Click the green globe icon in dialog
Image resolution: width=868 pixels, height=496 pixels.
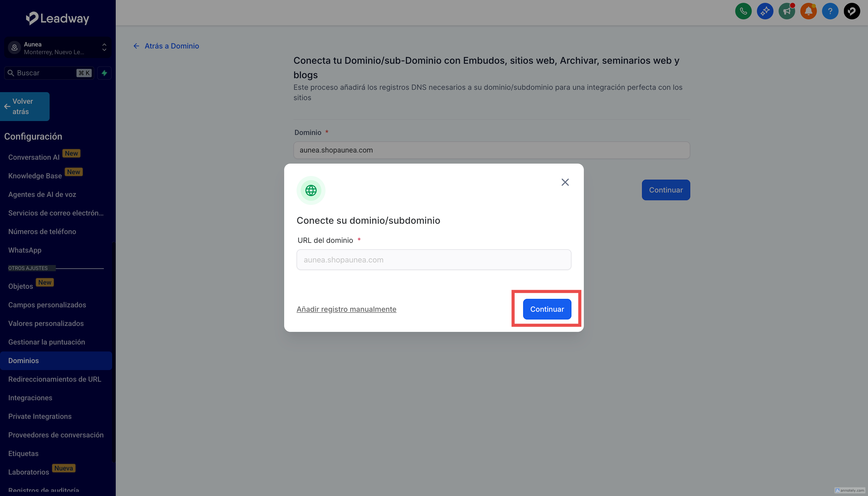click(x=311, y=190)
